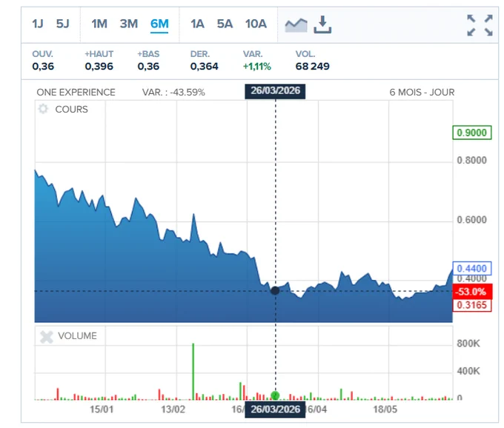Switch chart to 1A one-year period
This screenshot has width=504, height=428.
click(197, 24)
